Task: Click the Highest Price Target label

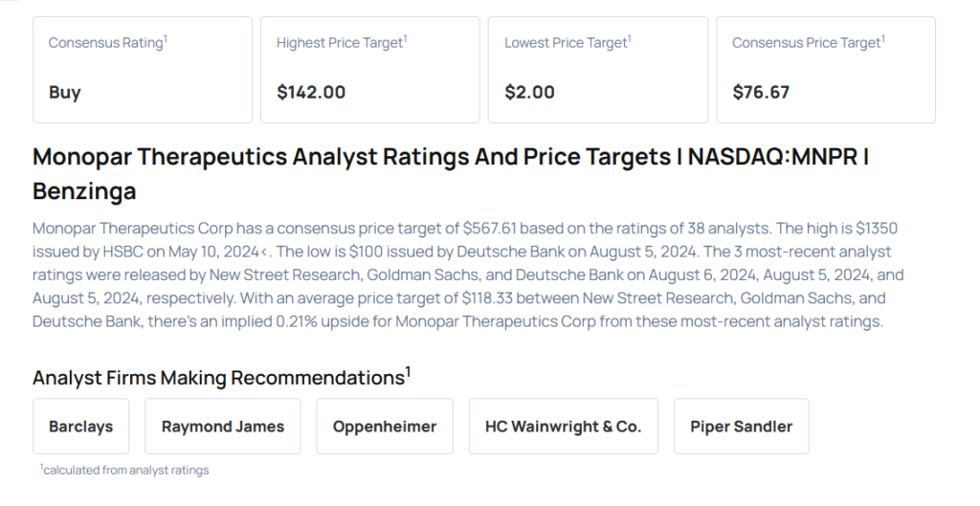Action: (x=339, y=43)
